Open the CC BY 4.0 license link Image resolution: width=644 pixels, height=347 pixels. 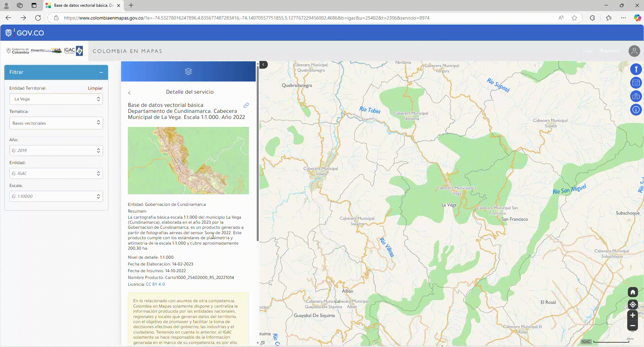click(155, 284)
